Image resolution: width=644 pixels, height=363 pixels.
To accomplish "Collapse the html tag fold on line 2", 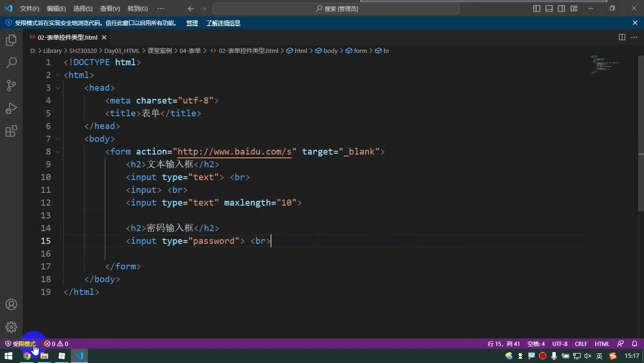I will pyautogui.click(x=58, y=75).
